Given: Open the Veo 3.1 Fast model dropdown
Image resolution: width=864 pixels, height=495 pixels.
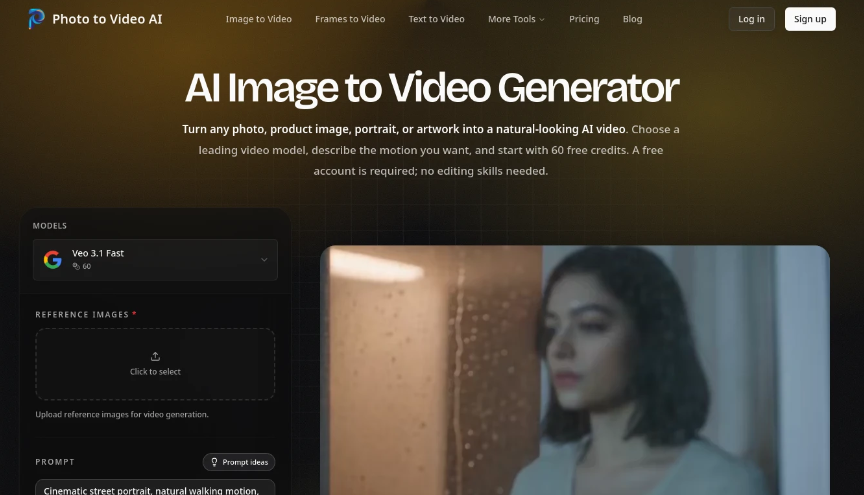Looking at the screenshot, I should 155,260.
